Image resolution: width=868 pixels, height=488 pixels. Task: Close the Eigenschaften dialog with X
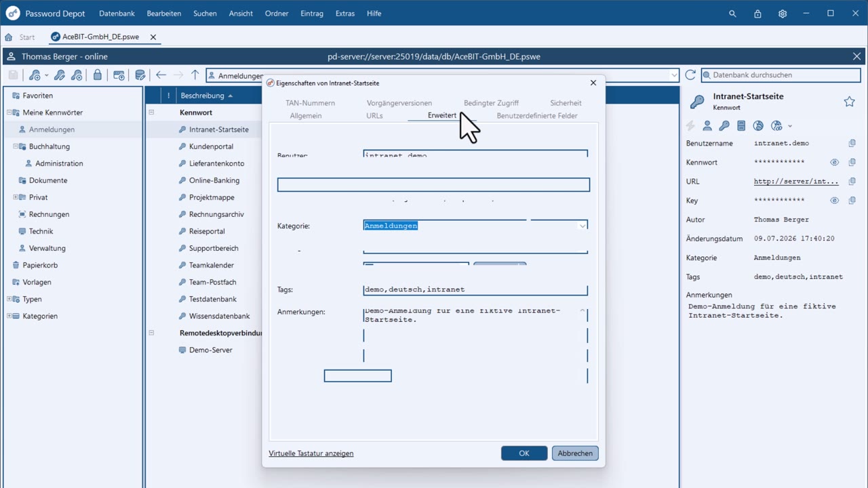coord(593,83)
